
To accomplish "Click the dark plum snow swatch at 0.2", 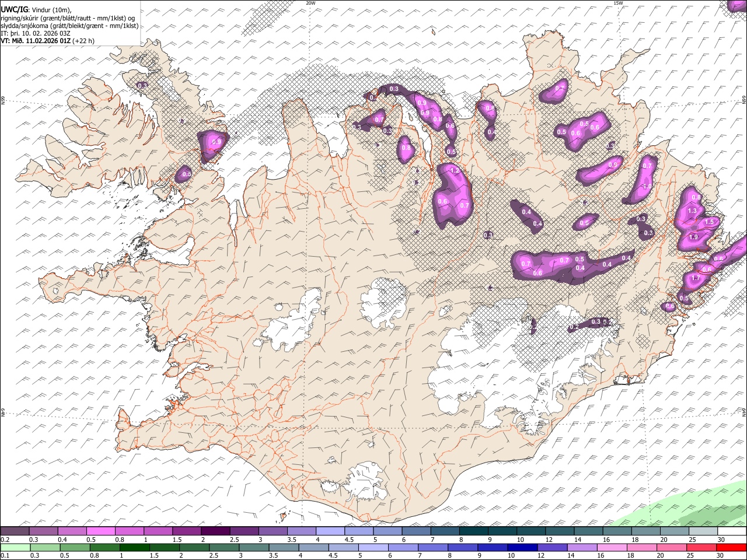I will tap(15, 531).
